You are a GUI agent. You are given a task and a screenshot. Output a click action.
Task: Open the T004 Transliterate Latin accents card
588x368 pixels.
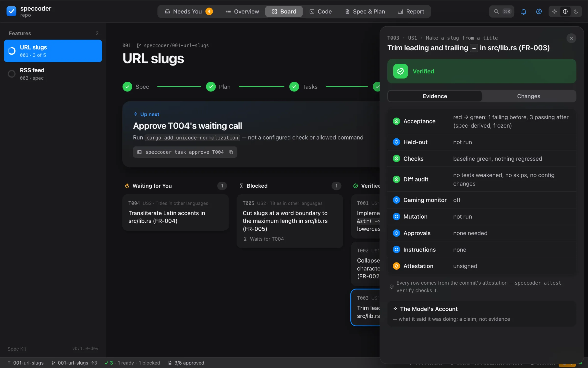175,212
